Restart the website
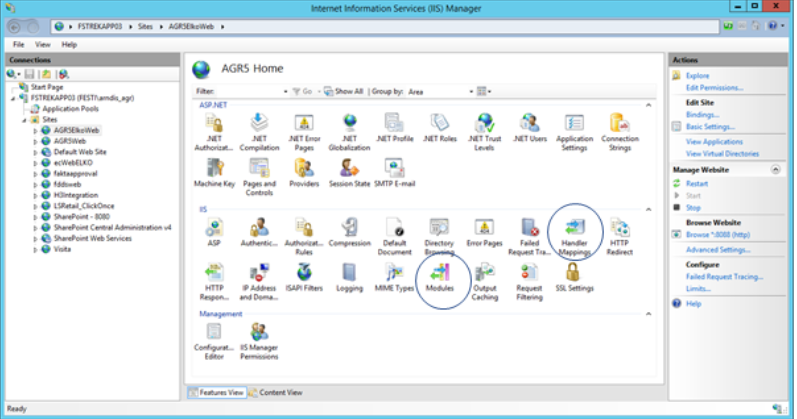The width and height of the screenshot is (797, 419). [x=696, y=184]
